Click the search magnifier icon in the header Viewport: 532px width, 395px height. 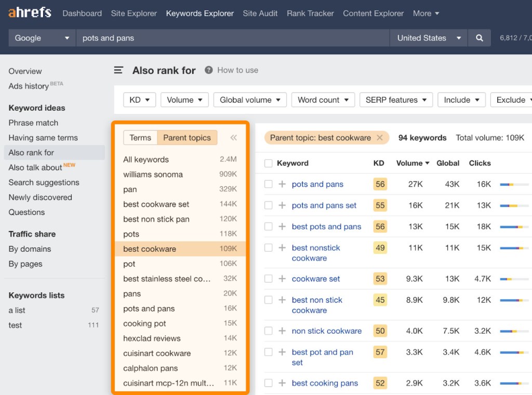(479, 37)
